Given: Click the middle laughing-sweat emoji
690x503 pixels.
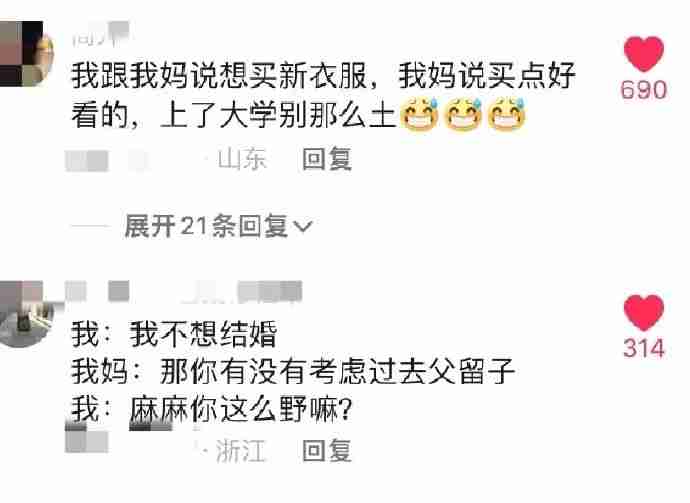Looking at the screenshot, I should tap(463, 115).
